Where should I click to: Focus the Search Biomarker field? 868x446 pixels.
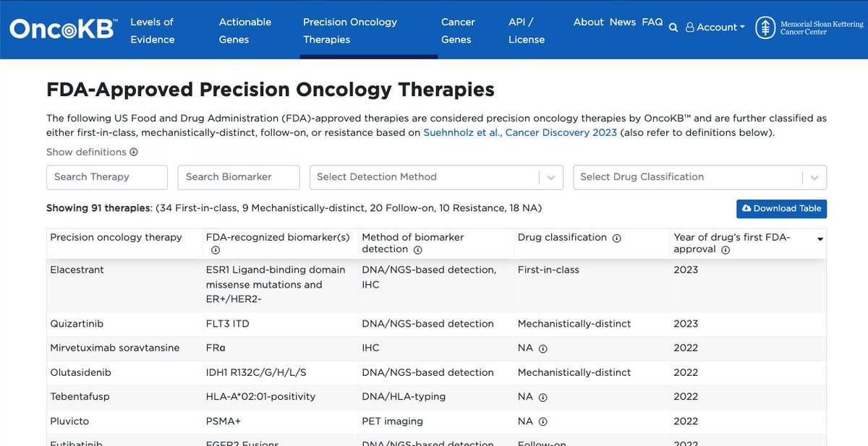click(x=239, y=177)
